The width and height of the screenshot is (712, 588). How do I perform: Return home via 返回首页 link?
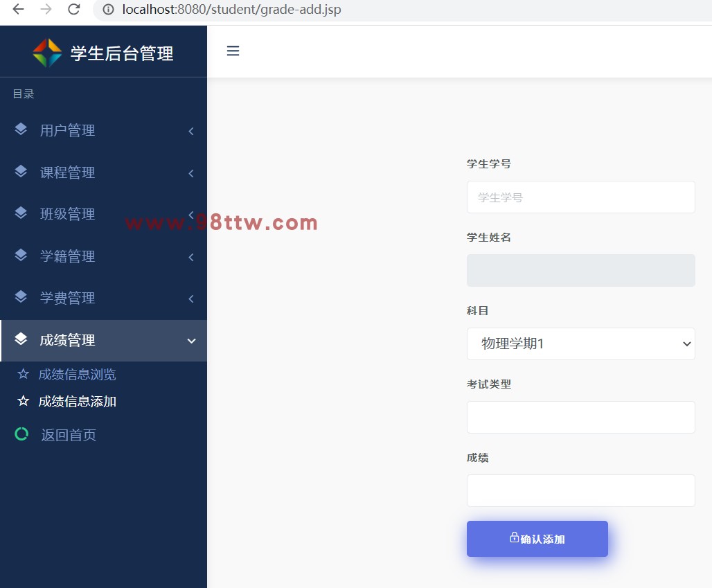[69, 435]
